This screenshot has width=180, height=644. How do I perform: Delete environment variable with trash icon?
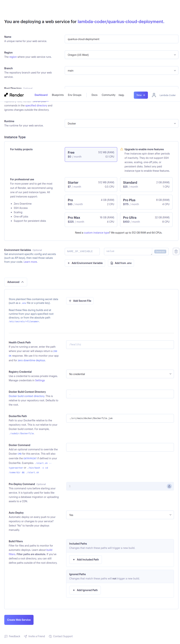click(x=176, y=251)
